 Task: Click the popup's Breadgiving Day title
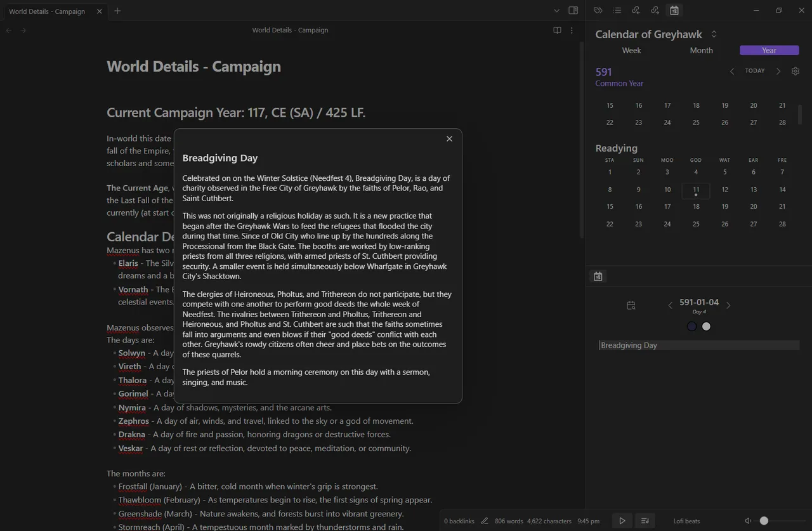click(x=220, y=158)
